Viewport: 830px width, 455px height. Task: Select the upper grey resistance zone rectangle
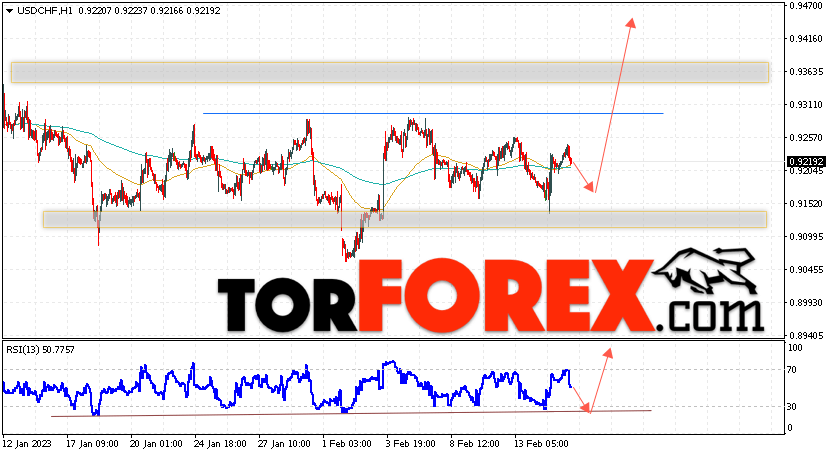[390, 72]
